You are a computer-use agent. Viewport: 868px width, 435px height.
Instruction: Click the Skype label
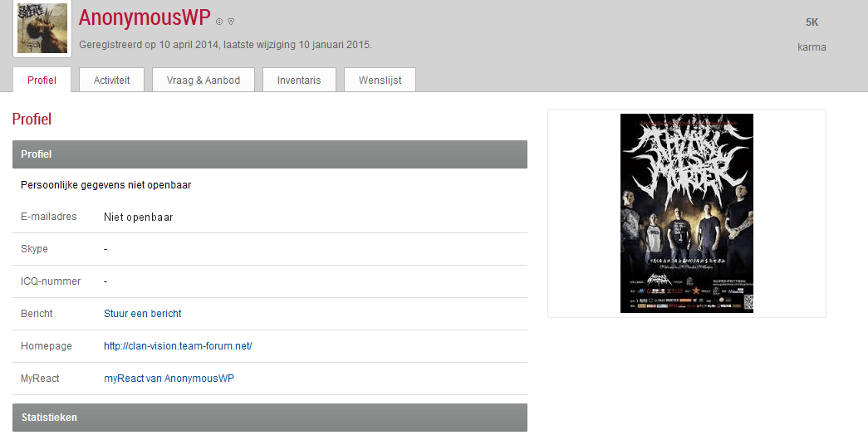point(34,249)
